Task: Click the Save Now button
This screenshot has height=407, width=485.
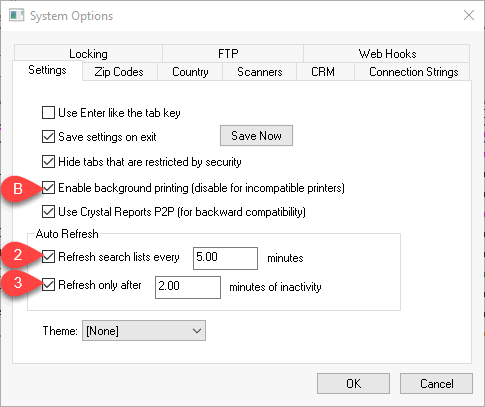Action: click(x=256, y=136)
